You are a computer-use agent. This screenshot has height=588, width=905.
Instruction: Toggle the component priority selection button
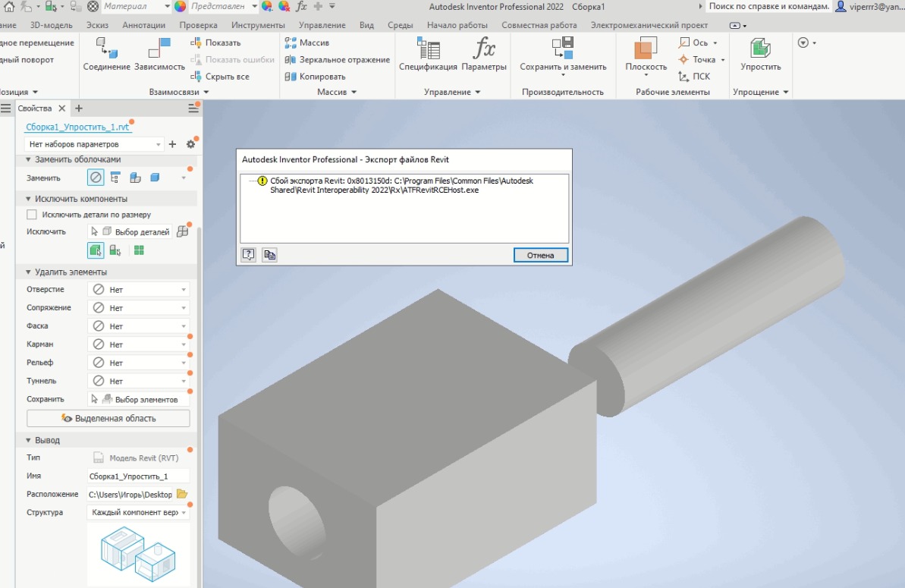coord(115,250)
